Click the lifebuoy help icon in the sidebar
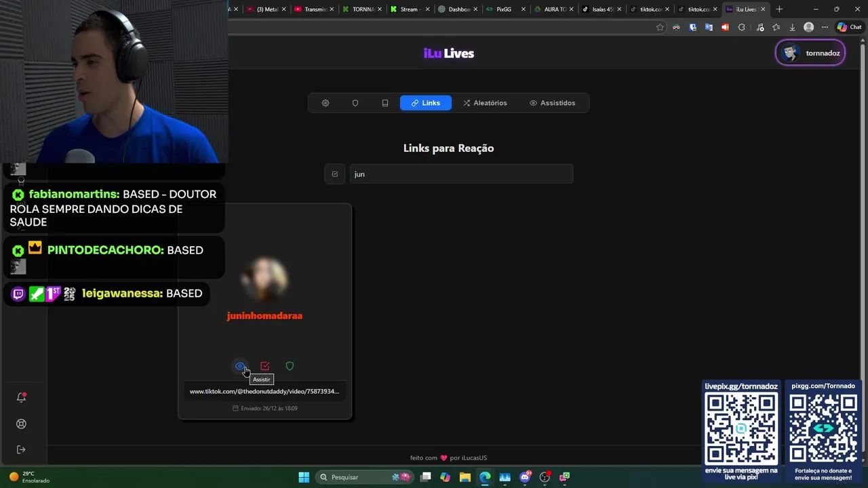This screenshot has width=868, height=488. 21,424
